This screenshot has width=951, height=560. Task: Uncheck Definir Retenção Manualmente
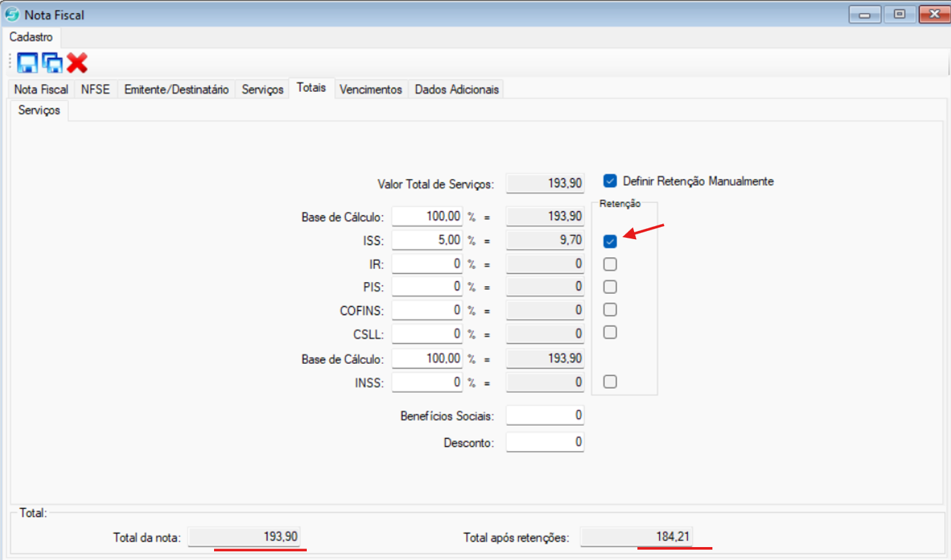pos(610,181)
